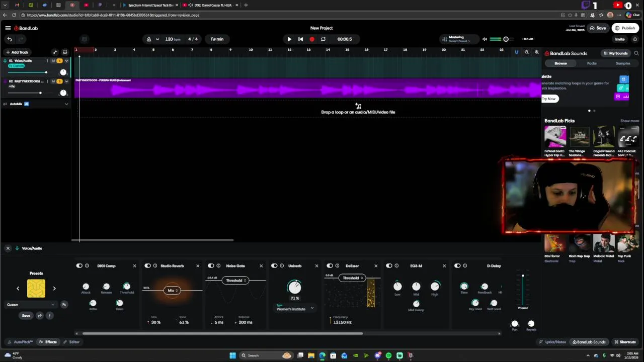Open the Editor tab
The width and height of the screenshot is (644, 362).
click(x=71, y=342)
